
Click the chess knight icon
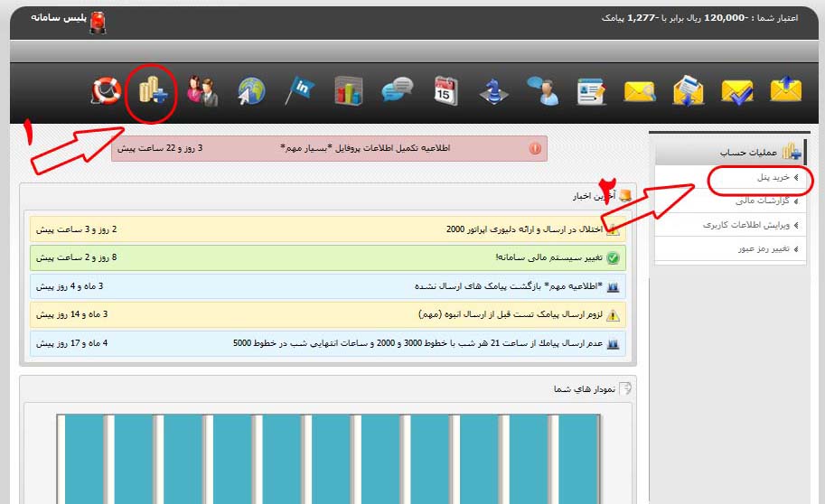pyautogui.click(x=493, y=91)
